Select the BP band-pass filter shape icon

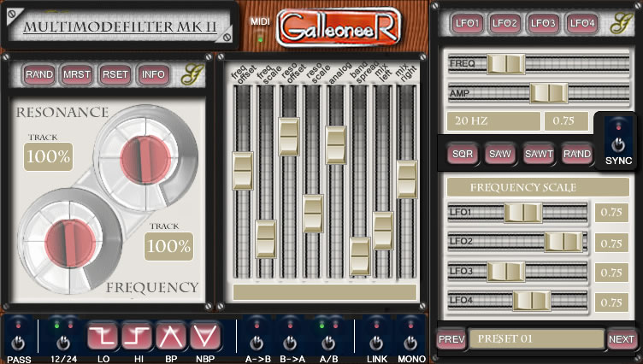coord(171,336)
